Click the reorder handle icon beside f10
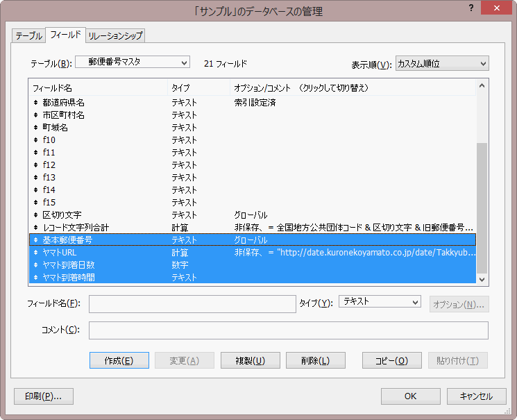 click(x=35, y=140)
